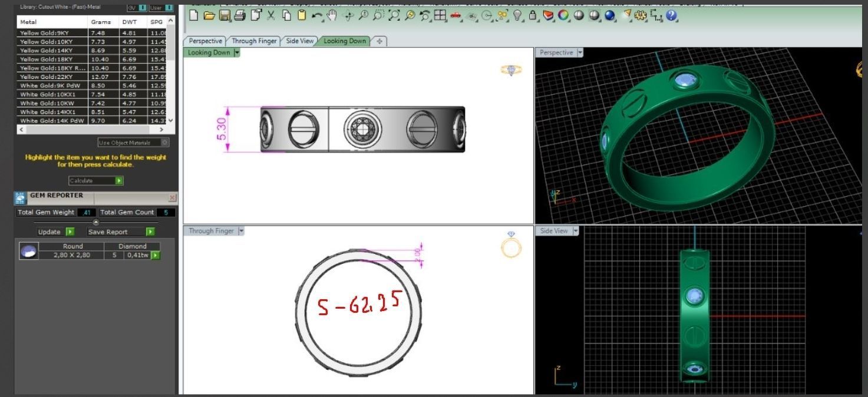This screenshot has height=397, width=868.
Task: Click the Copy icon in toolbar
Action: point(286,16)
